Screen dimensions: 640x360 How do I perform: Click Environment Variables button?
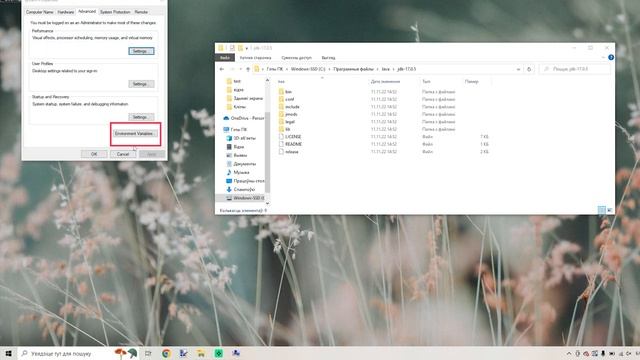pyautogui.click(x=135, y=133)
